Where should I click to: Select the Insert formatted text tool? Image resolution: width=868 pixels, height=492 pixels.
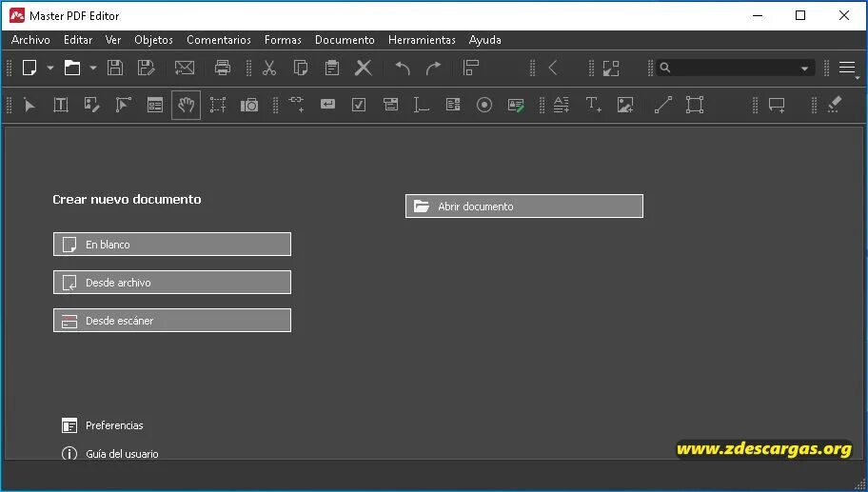pos(562,105)
